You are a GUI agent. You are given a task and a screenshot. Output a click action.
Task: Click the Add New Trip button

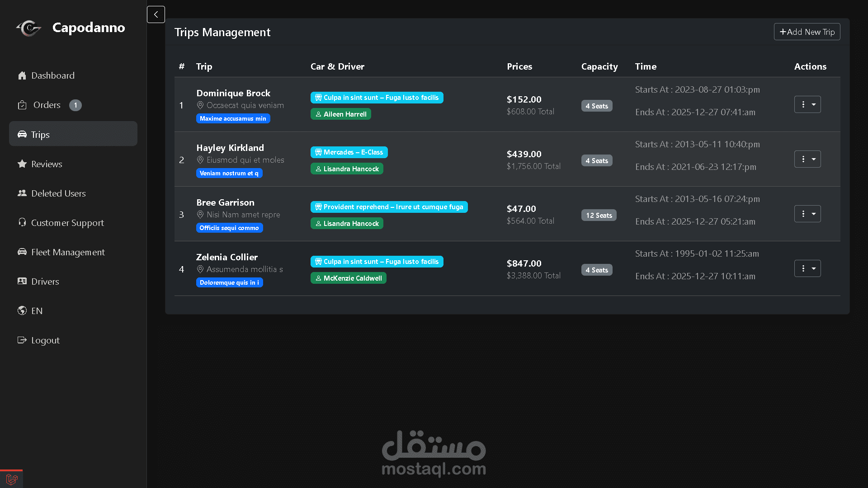pyautogui.click(x=807, y=32)
